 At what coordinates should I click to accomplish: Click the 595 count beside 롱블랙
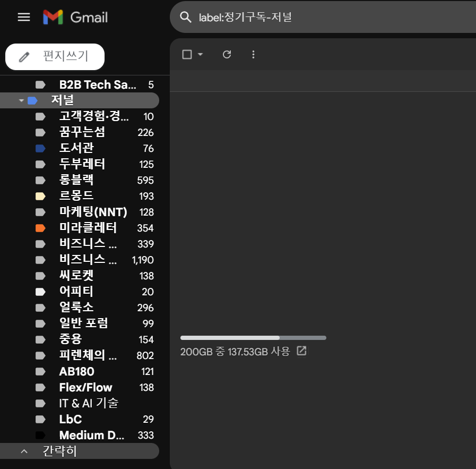(x=145, y=181)
